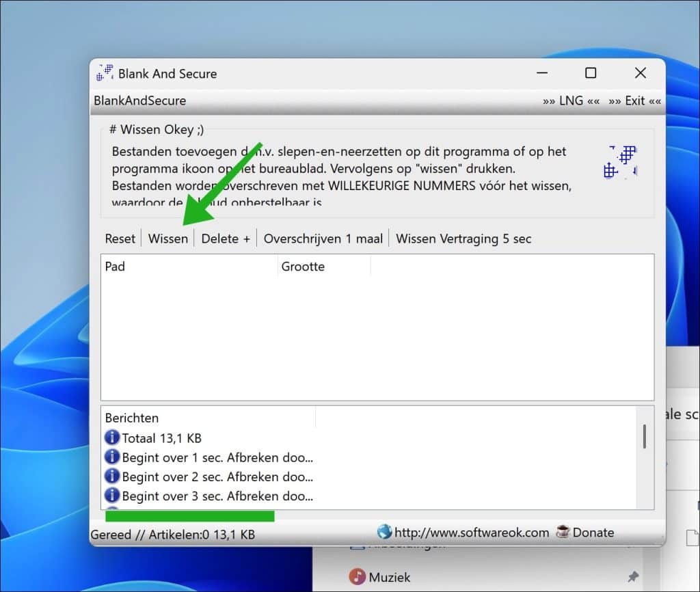Select the message 'Totaal 13,1 KB'
The height and width of the screenshot is (592, 700).
[x=161, y=438]
